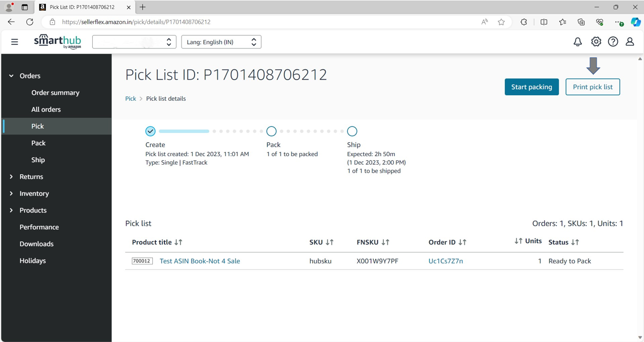View site information lock icon
The width and height of the screenshot is (644, 342).
tap(52, 22)
